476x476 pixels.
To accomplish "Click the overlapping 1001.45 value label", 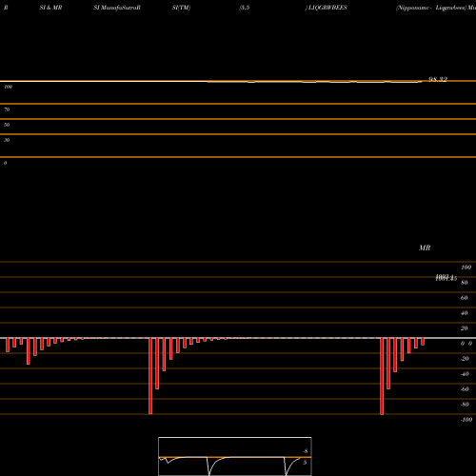I will [446, 278].
